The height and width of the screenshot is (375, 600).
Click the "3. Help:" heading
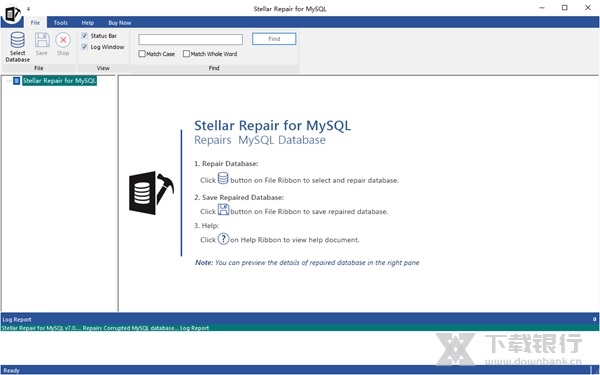tap(207, 225)
